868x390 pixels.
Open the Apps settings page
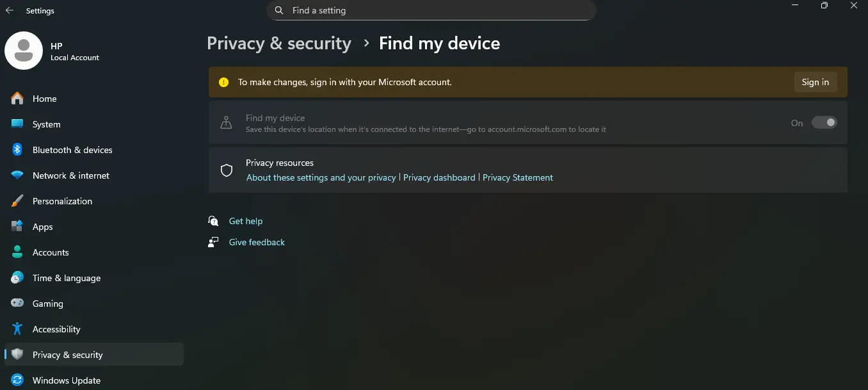(x=42, y=227)
